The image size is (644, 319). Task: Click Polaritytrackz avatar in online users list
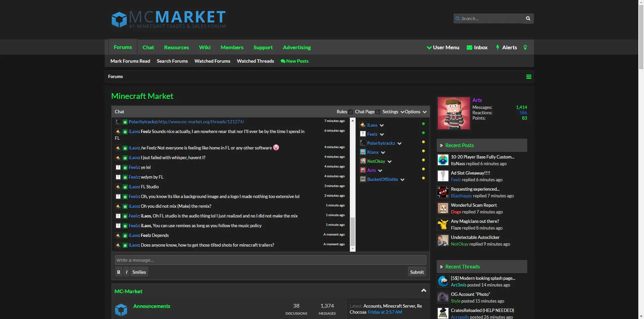[363, 143]
